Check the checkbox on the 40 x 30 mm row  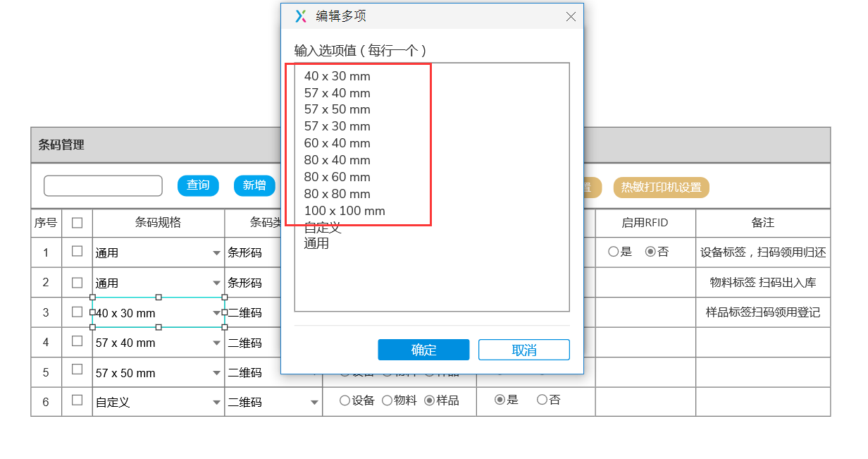[x=77, y=311]
